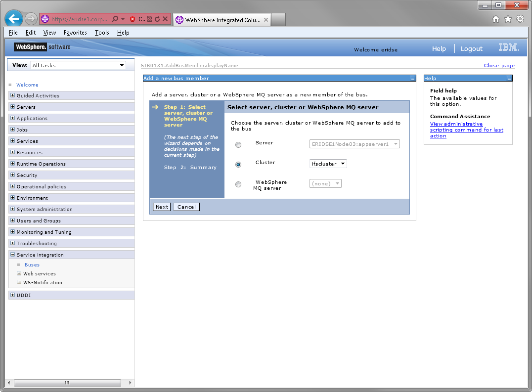
Task: Open the ERIDSE1Node03:appserver1 server dropdown
Action: (x=355, y=144)
